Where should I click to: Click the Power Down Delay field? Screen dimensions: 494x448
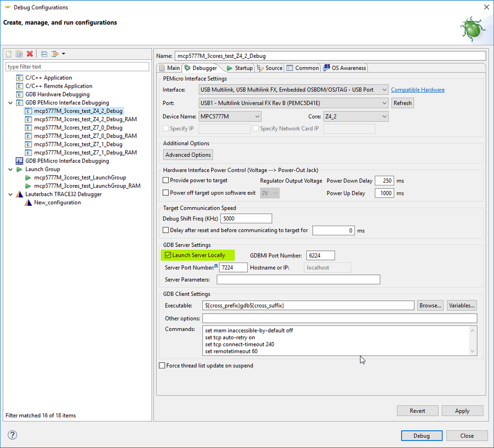[384, 181]
